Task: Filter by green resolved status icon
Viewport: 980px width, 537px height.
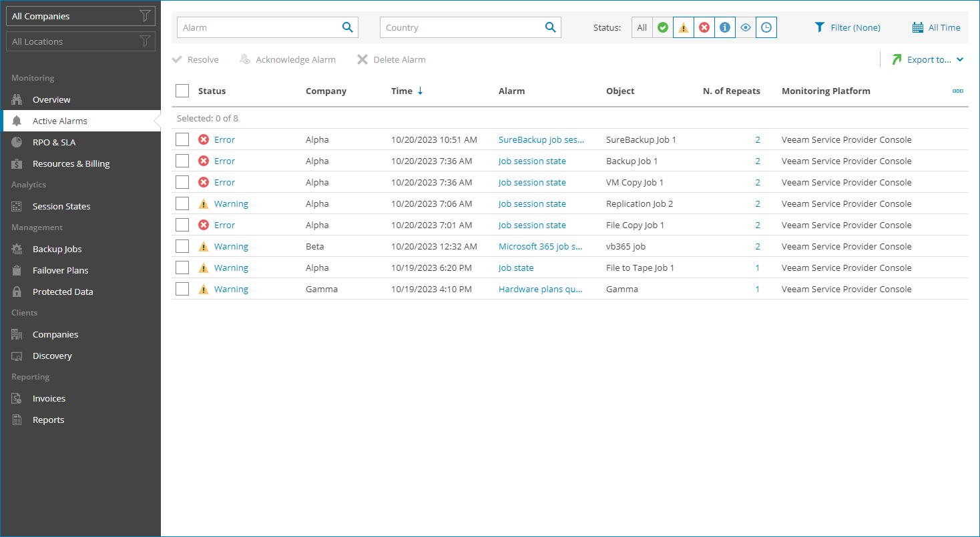Action: tap(662, 27)
